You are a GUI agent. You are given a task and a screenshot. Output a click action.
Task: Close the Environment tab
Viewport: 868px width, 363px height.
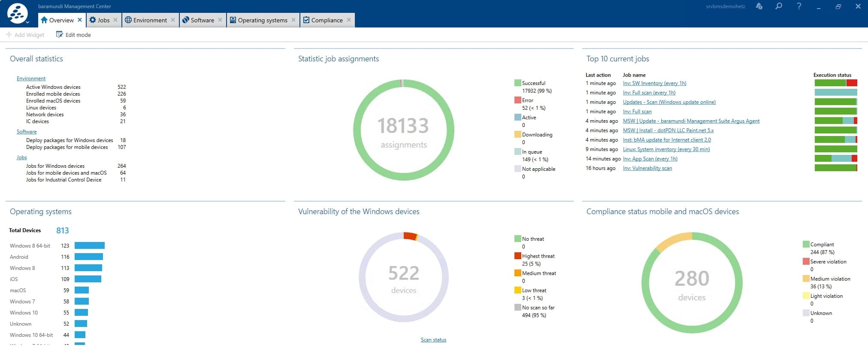coord(173,20)
